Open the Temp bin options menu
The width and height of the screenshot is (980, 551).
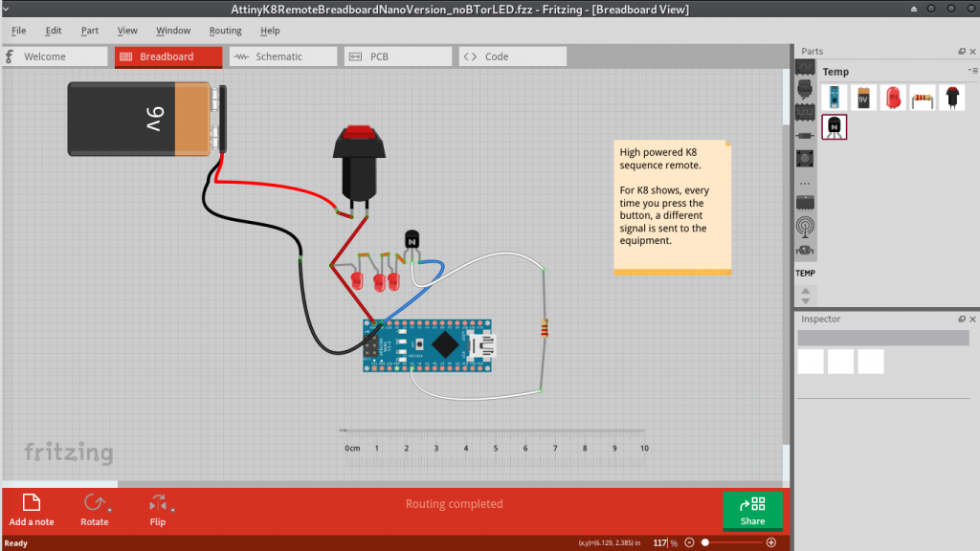coord(973,71)
